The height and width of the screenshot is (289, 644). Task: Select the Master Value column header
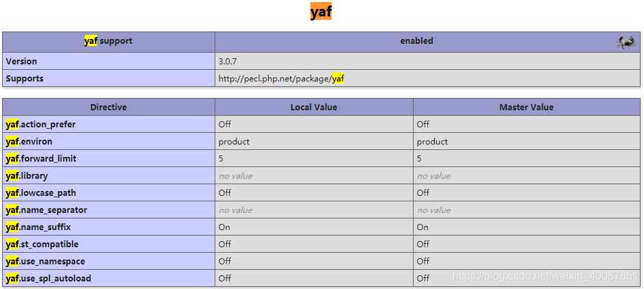click(x=526, y=108)
